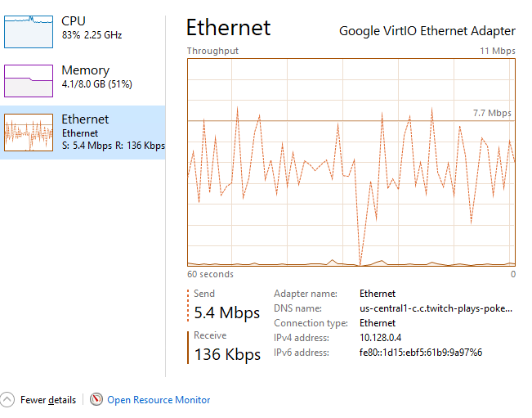
Task: Click the us-central1 DNS name value
Action: pyautogui.click(x=436, y=308)
